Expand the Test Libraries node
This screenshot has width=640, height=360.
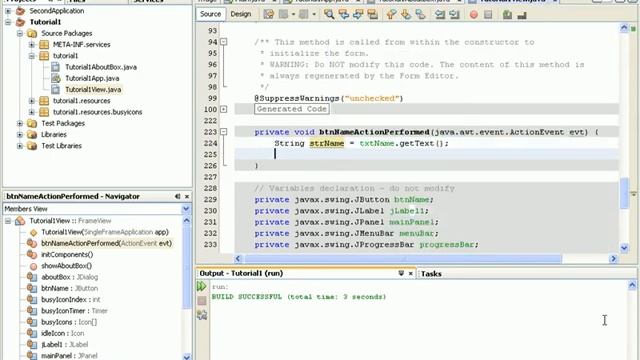(x=20, y=146)
